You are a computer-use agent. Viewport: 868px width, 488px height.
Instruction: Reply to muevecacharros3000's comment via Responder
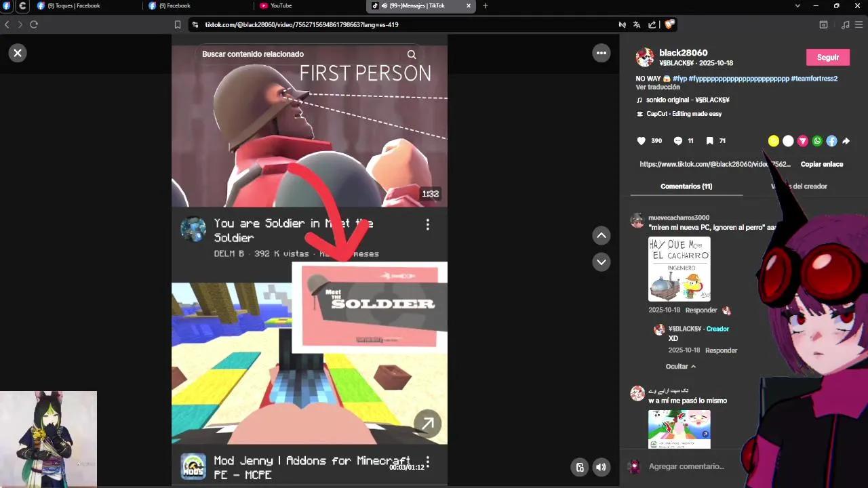[x=701, y=310]
